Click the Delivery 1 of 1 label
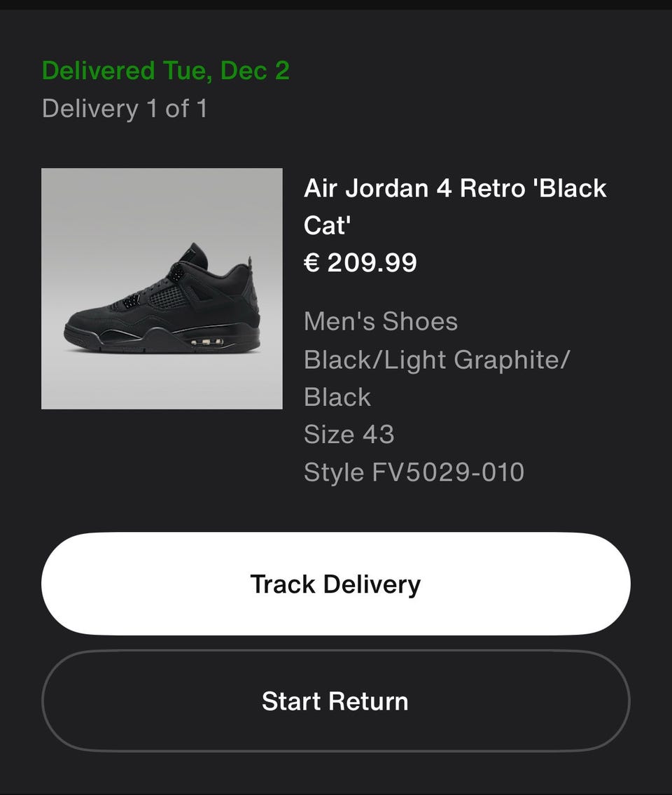 (125, 109)
